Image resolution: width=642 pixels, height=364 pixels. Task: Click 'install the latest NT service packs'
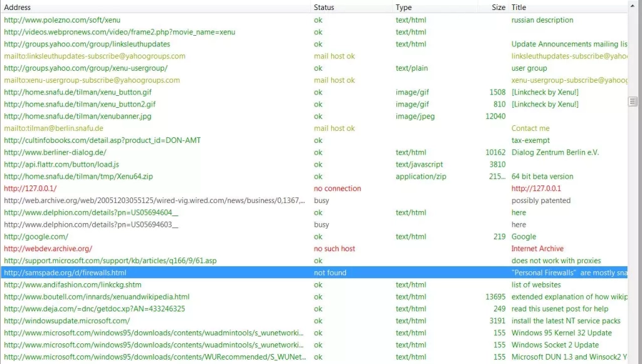566,321
